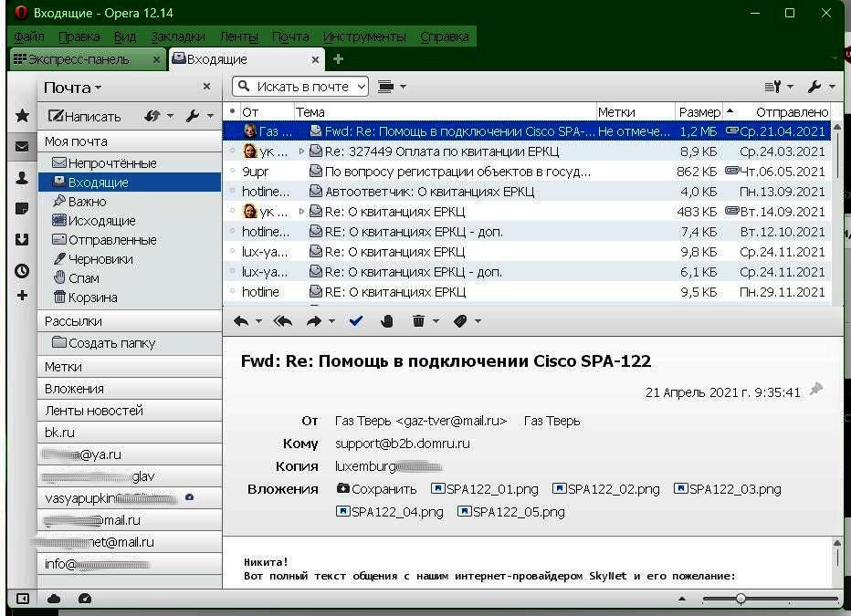Open the SPA122_03.png attachment
Image resolution: width=851 pixels, height=616 pixels.
pyautogui.click(x=728, y=489)
